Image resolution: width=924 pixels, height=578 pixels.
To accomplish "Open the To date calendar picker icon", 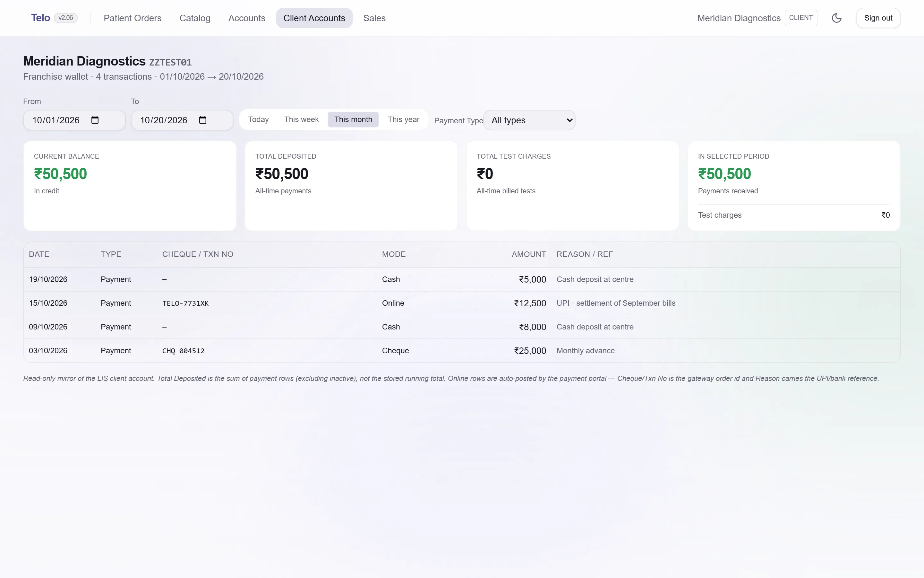I will (203, 120).
